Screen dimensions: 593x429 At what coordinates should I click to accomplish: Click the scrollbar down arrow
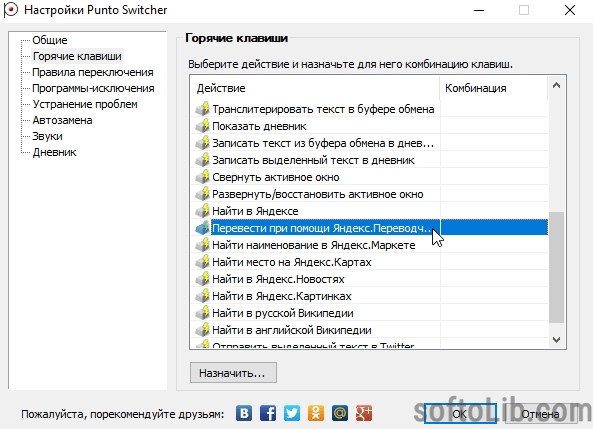[x=556, y=339]
